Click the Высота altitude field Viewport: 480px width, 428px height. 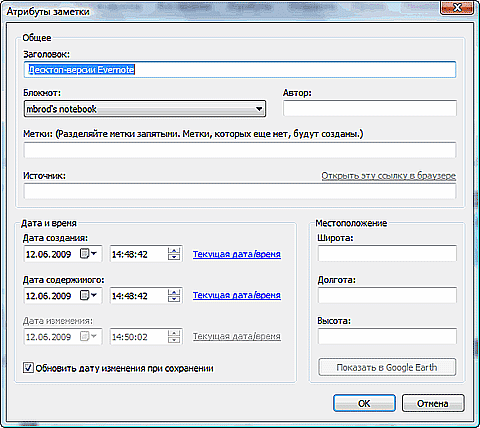point(387,336)
